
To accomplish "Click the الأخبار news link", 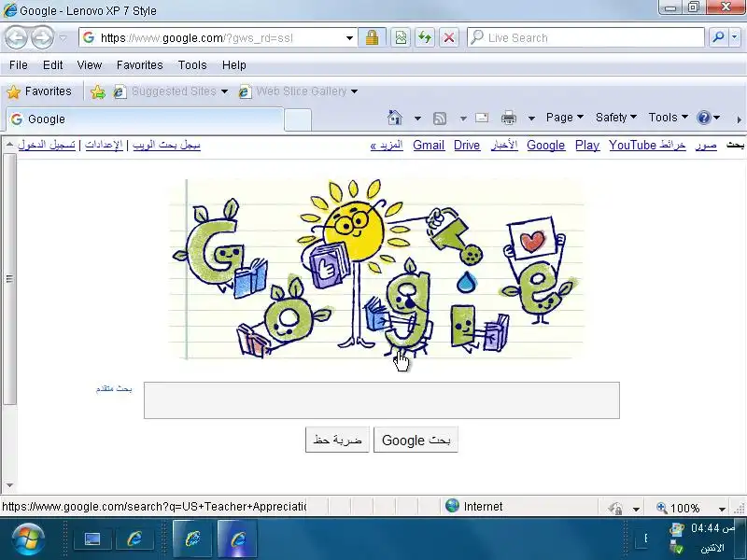I will pyautogui.click(x=504, y=146).
